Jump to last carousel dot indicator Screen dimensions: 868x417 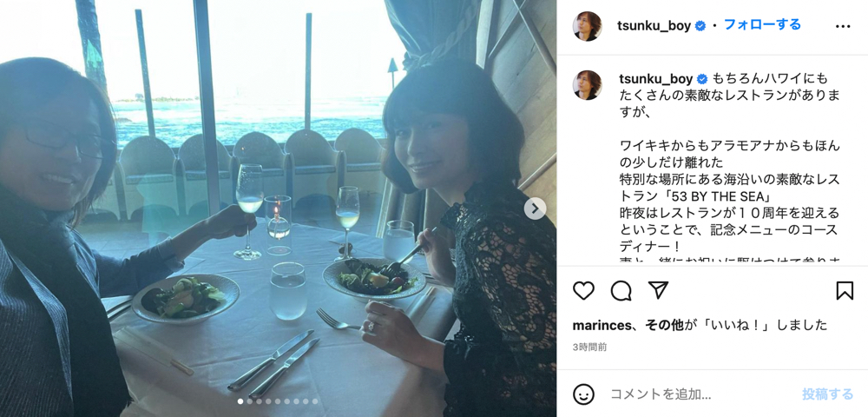tap(315, 401)
